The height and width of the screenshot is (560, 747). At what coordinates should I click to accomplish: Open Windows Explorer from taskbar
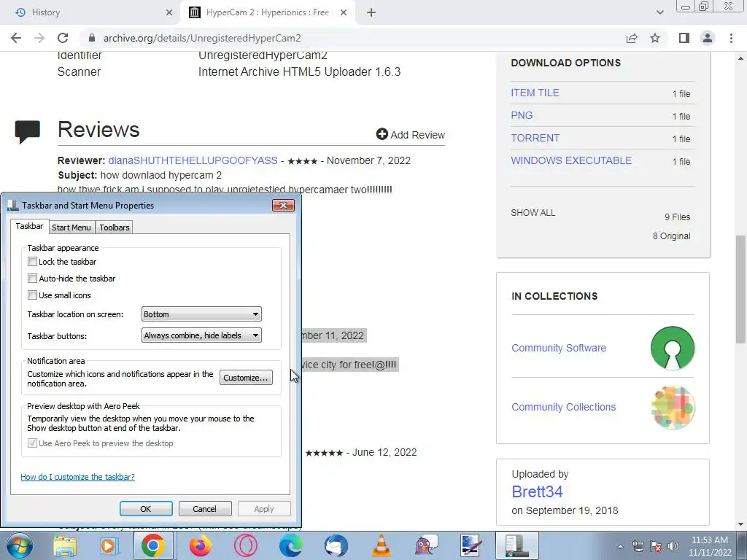65,545
